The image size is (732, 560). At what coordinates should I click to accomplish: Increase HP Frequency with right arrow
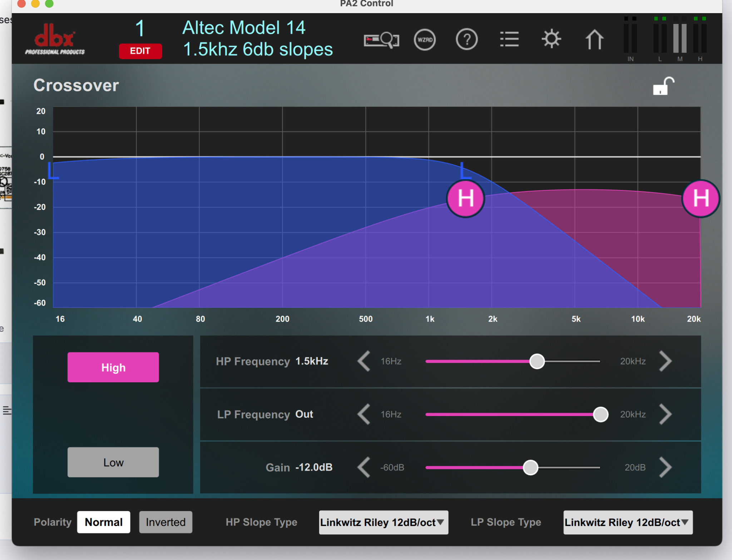click(665, 361)
